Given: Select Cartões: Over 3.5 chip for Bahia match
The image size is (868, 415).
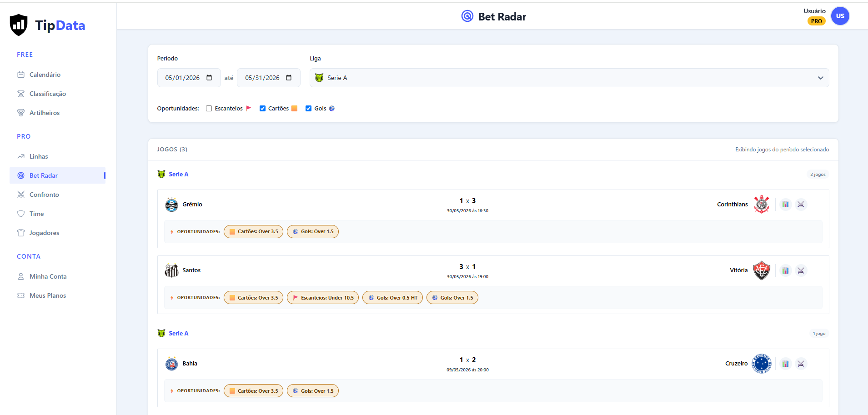Looking at the screenshot, I should [x=253, y=391].
